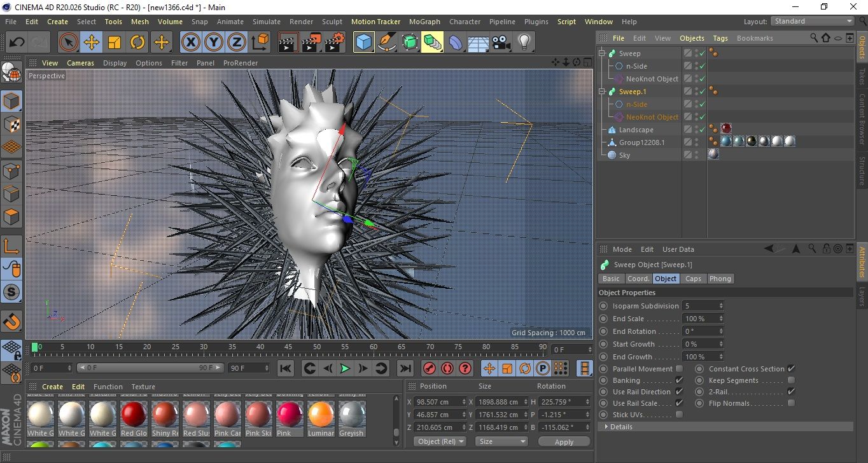The image size is (868, 463).
Task: Uncheck the Banking option
Action: [x=679, y=380]
